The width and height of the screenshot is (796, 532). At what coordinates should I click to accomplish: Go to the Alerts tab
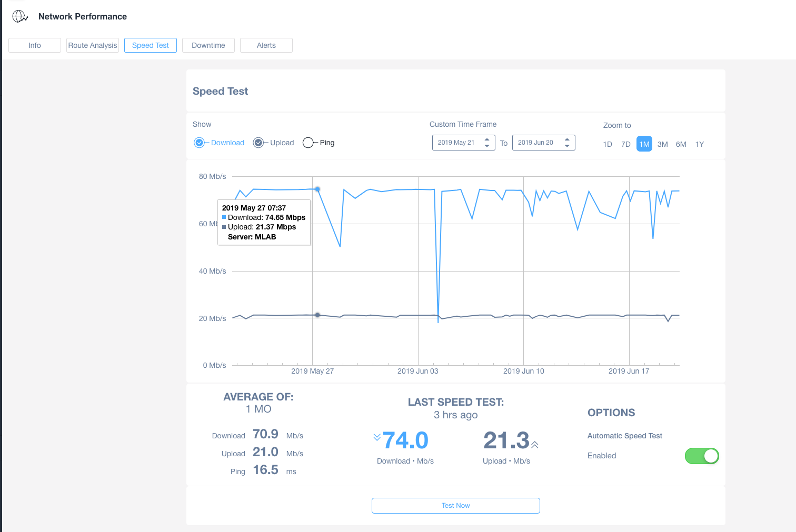point(266,45)
